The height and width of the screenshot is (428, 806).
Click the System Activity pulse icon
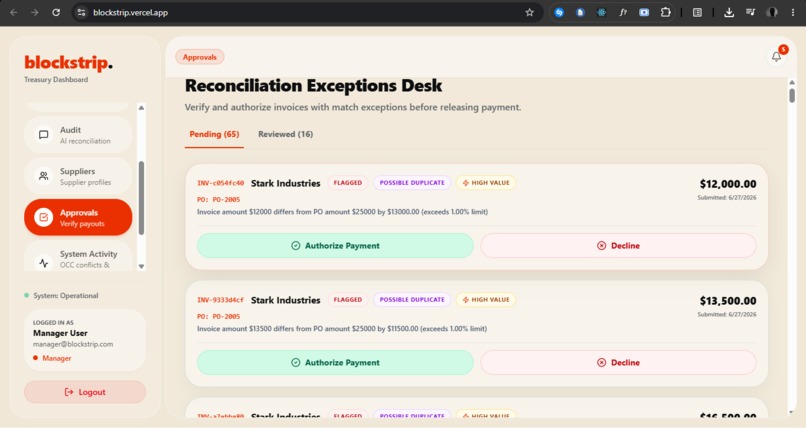click(x=44, y=263)
